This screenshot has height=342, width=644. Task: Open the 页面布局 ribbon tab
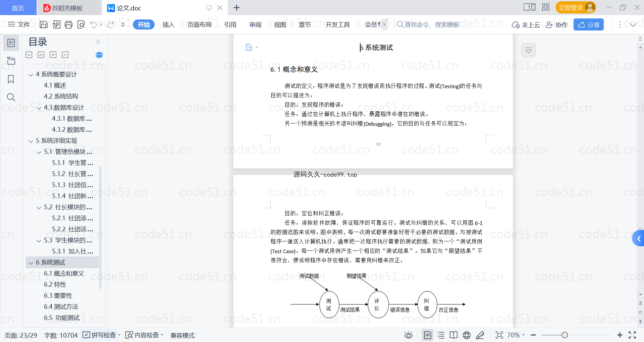pyautogui.click(x=199, y=24)
